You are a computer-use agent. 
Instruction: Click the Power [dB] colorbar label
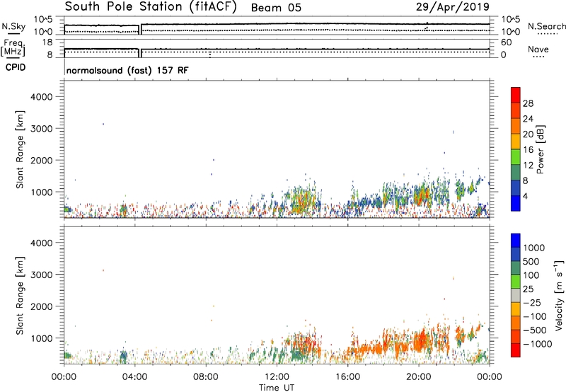541,149
